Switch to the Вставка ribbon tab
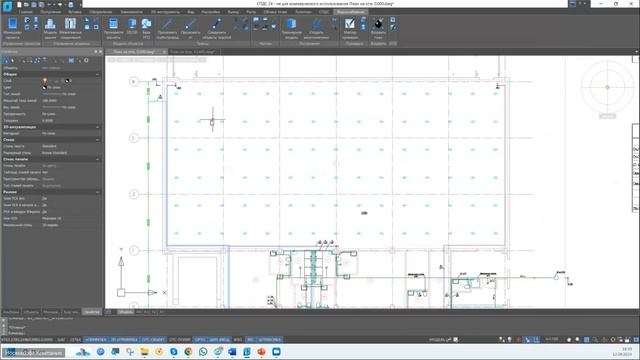Image resolution: width=640 pixels, height=360 pixels. 75,12
